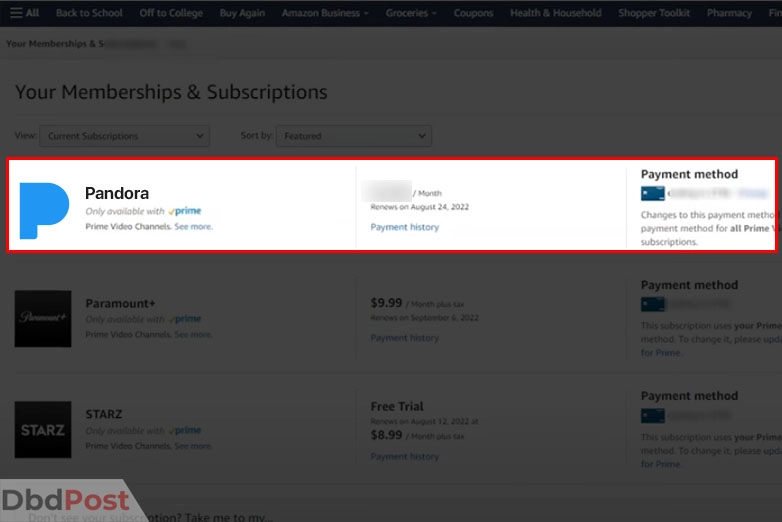
Task: Click prime logo under Pandora
Action: click(185, 211)
